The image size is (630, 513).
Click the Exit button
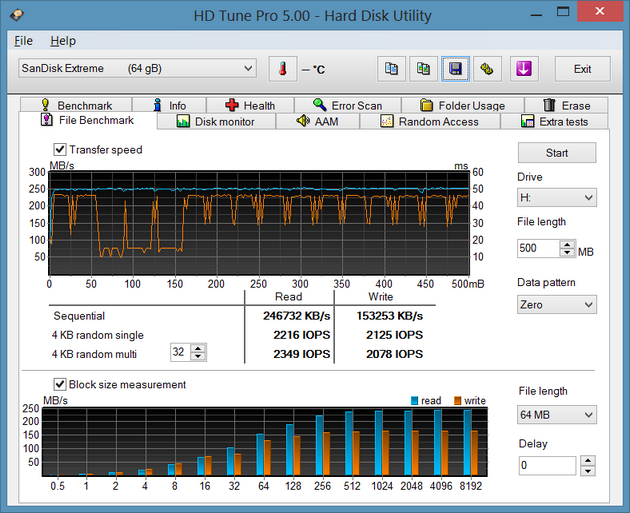pyautogui.click(x=583, y=69)
